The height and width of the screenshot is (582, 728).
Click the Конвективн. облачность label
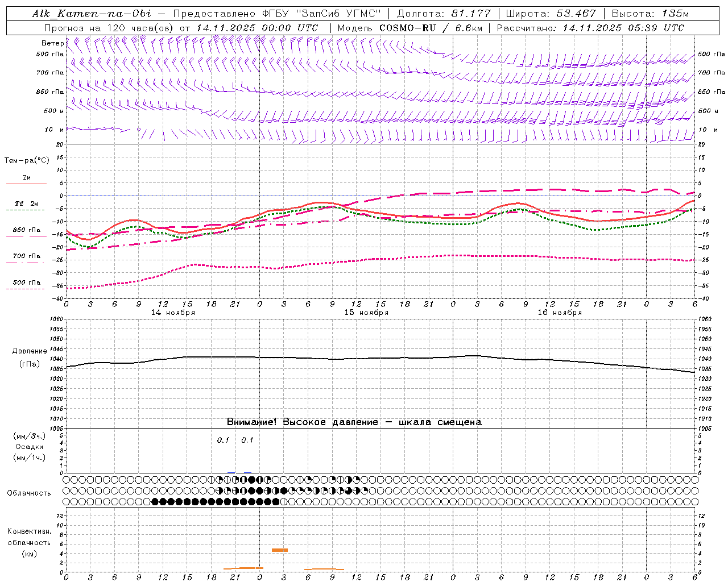29,537
